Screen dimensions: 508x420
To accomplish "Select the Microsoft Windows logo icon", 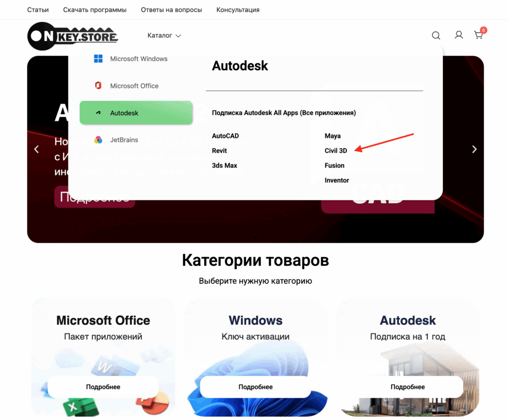I will click(x=98, y=59).
